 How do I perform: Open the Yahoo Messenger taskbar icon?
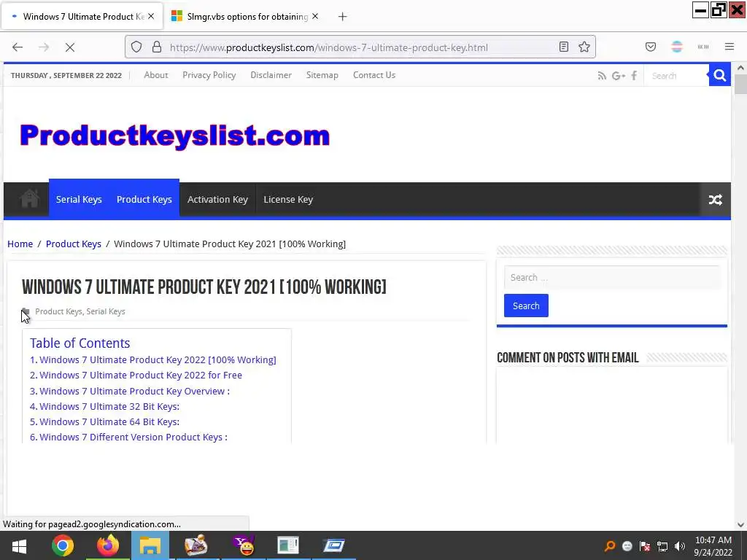(x=244, y=545)
